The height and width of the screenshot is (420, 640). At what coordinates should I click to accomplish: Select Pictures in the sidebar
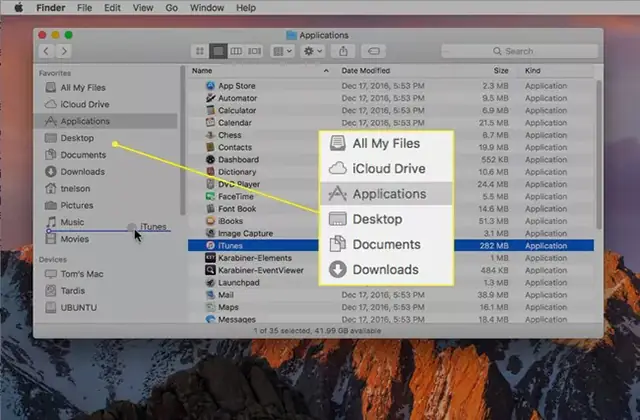[106, 205]
